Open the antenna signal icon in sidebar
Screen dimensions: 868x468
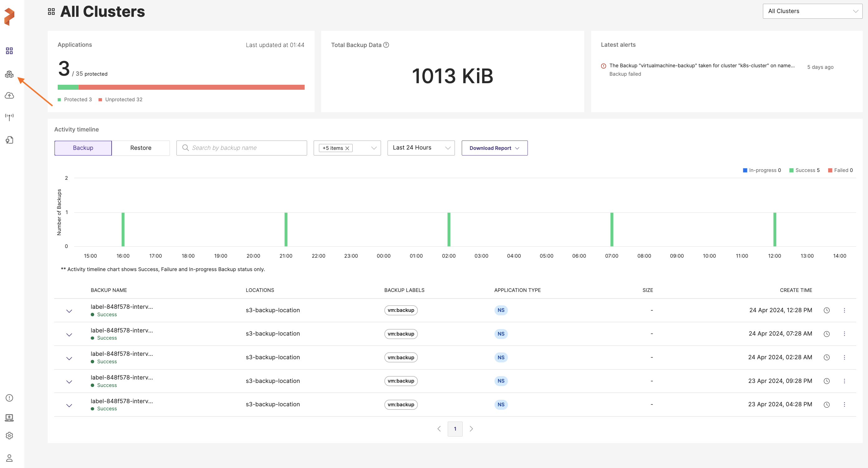(9, 117)
